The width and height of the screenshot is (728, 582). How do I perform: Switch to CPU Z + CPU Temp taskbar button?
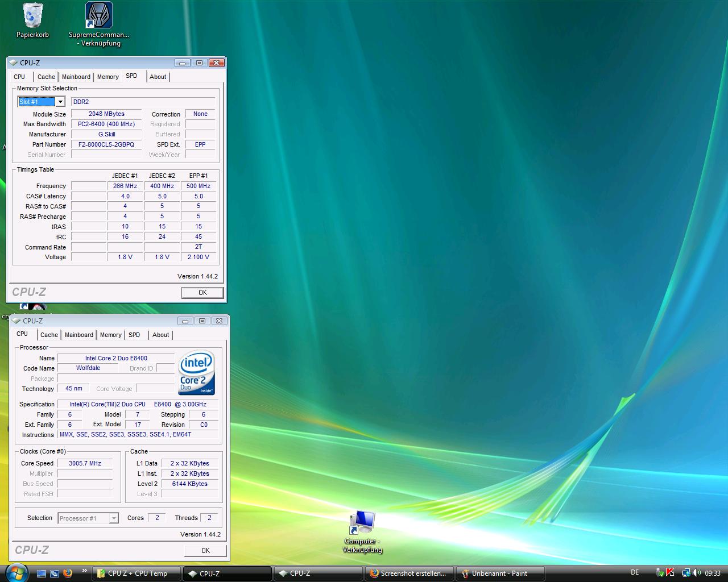tap(136, 573)
